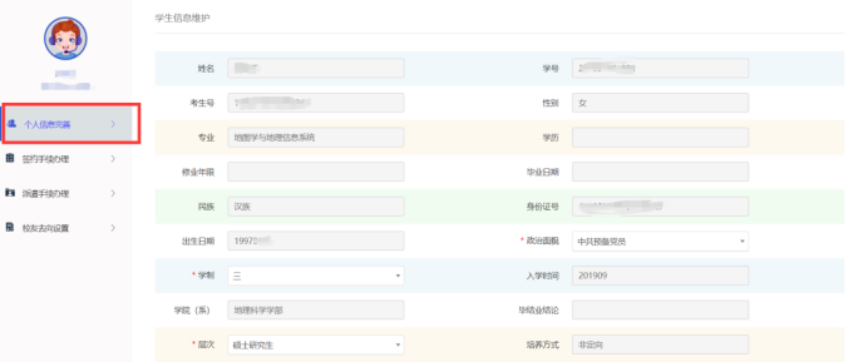Image resolution: width=868 pixels, height=362 pixels.
Task: Open the 政治面貌 dropdown
Action: click(x=660, y=241)
